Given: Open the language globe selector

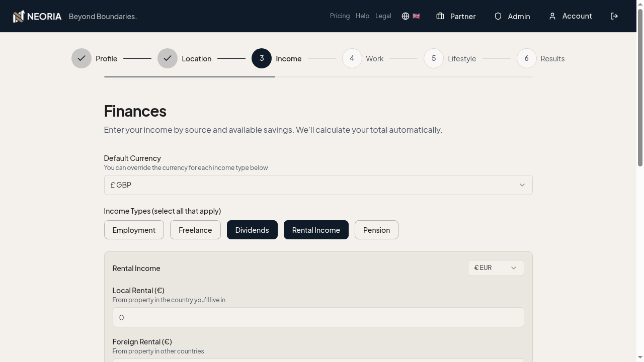Looking at the screenshot, I should tap(406, 16).
